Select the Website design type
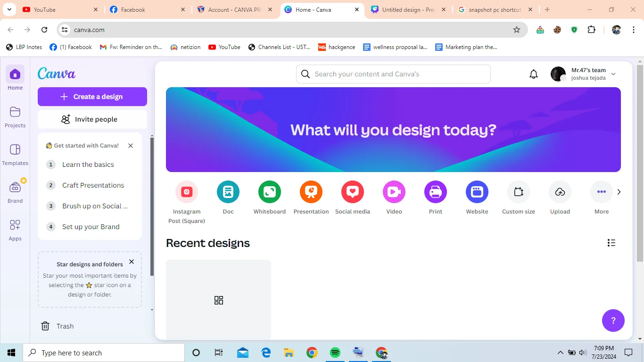 click(x=477, y=192)
